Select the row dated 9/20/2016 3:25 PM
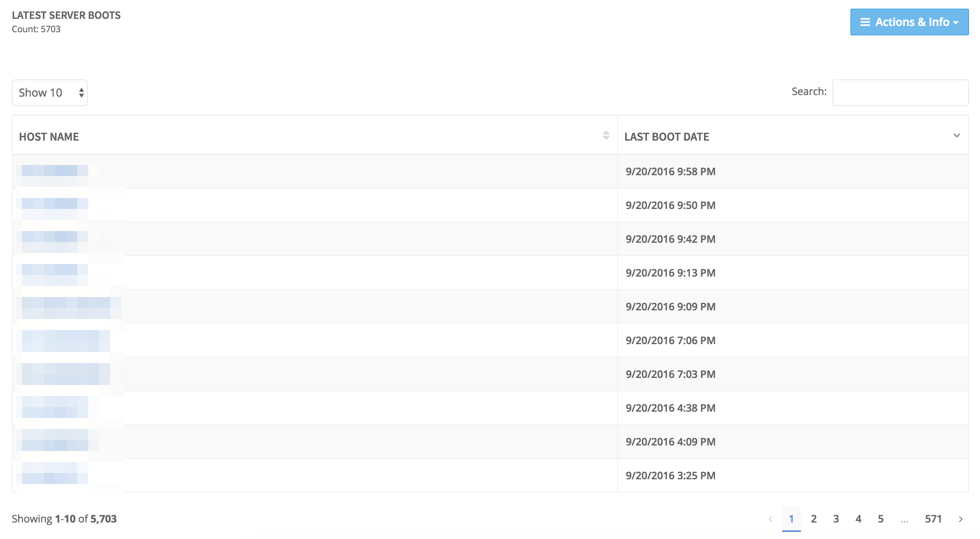 (490, 475)
